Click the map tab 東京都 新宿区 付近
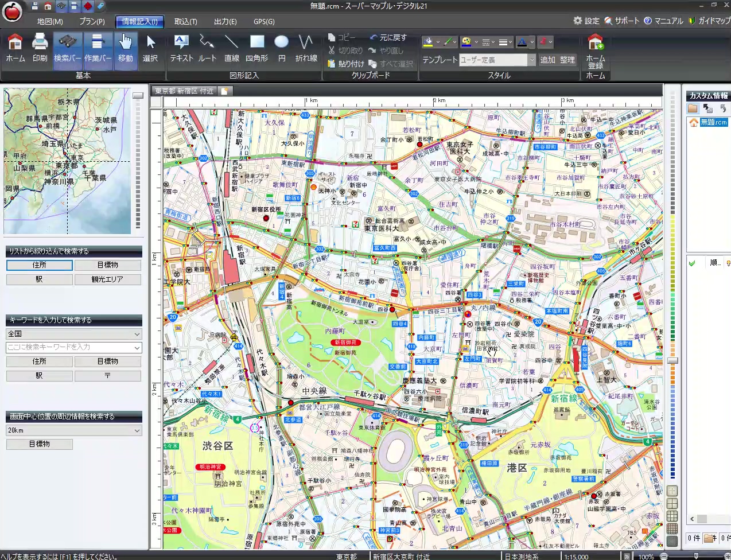 pos(184,91)
